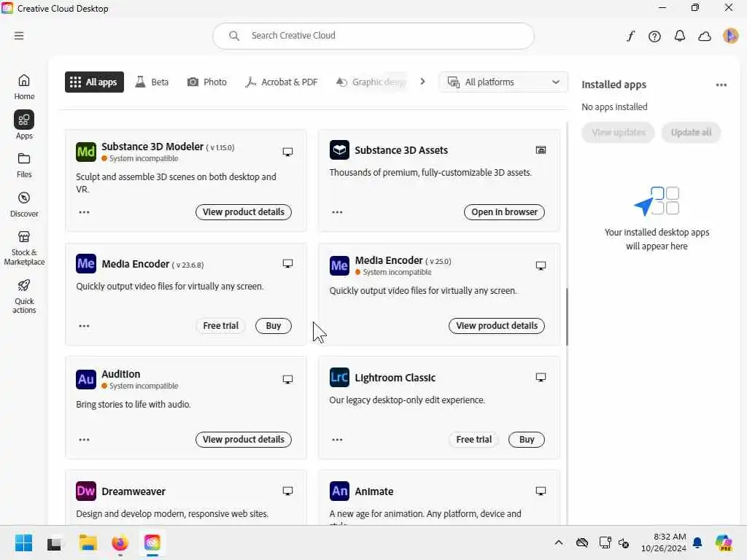The width and height of the screenshot is (747, 560).
Task: Start Free trial of Lightroom Classic
Action: (474, 440)
